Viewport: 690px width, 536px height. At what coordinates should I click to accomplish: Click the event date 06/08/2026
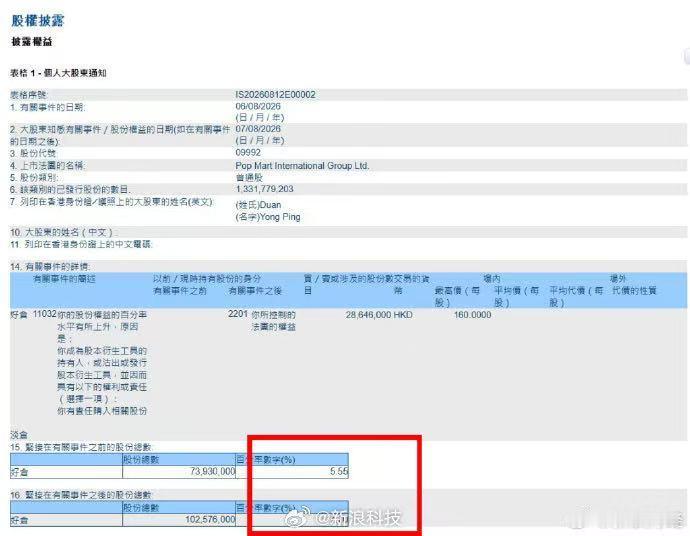[x=258, y=106]
